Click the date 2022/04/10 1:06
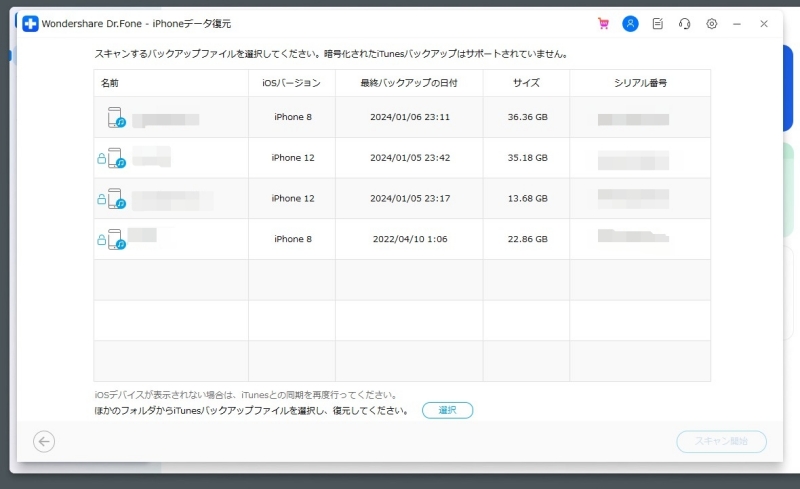This screenshot has width=800, height=489. tap(410, 239)
